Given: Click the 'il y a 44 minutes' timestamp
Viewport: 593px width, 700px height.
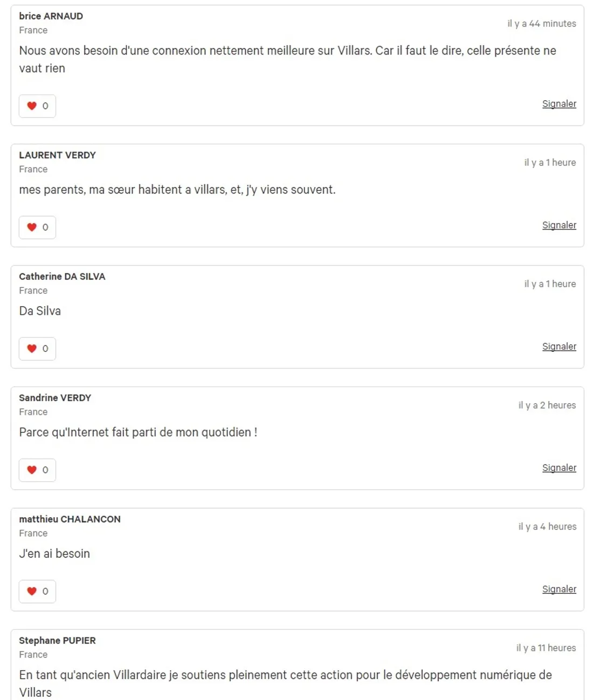Looking at the screenshot, I should (541, 24).
